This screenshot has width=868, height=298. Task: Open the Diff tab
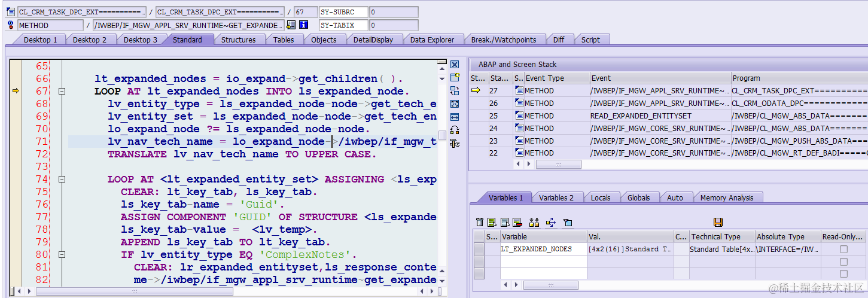coord(559,39)
